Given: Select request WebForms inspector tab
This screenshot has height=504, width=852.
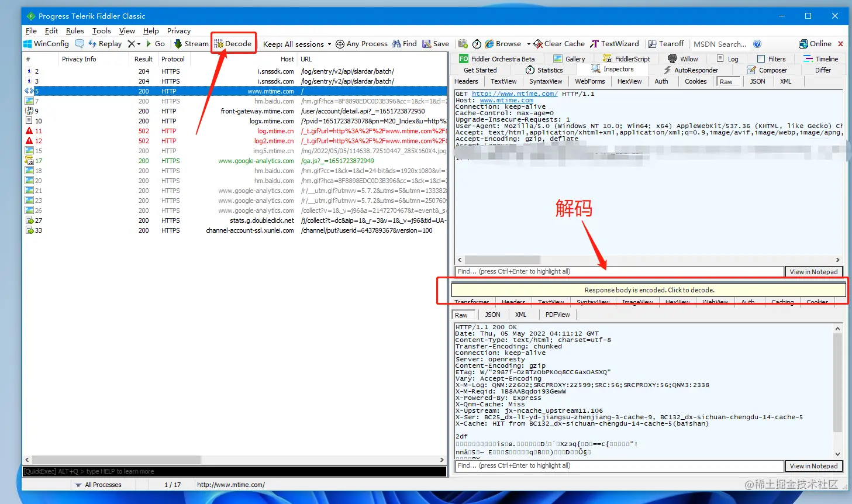Looking at the screenshot, I should coord(589,82).
